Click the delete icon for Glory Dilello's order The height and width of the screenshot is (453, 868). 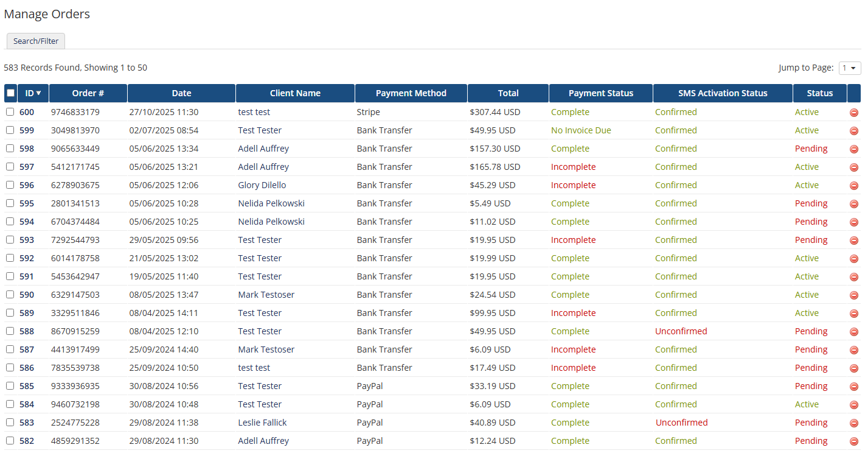tap(853, 185)
